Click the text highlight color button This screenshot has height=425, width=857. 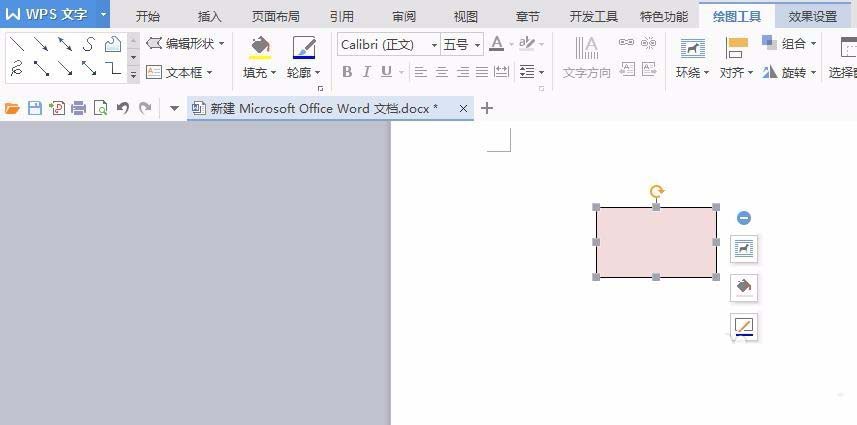coord(527,44)
